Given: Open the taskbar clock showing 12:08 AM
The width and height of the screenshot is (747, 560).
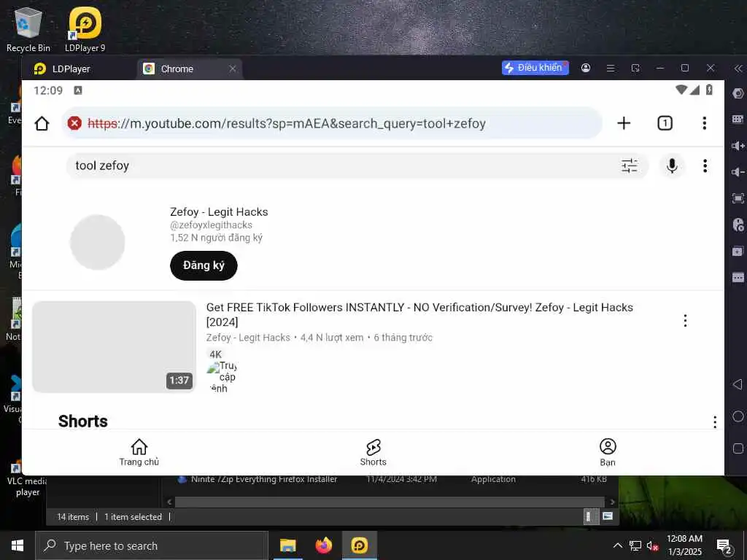Looking at the screenshot, I should (684, 545).
